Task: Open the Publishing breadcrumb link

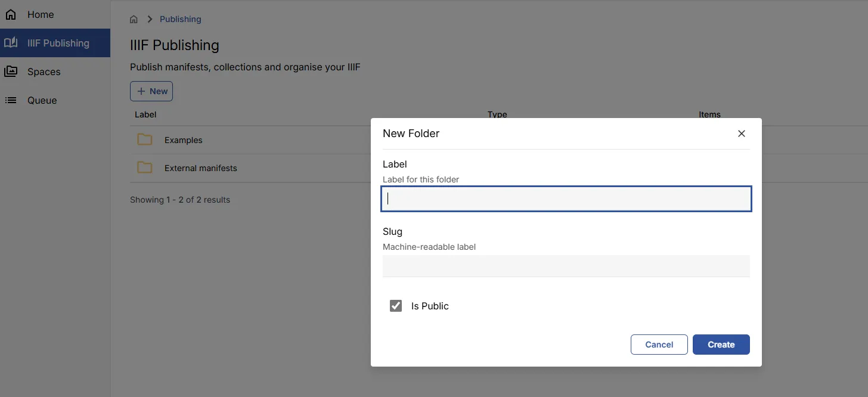Action: [180, 18]
